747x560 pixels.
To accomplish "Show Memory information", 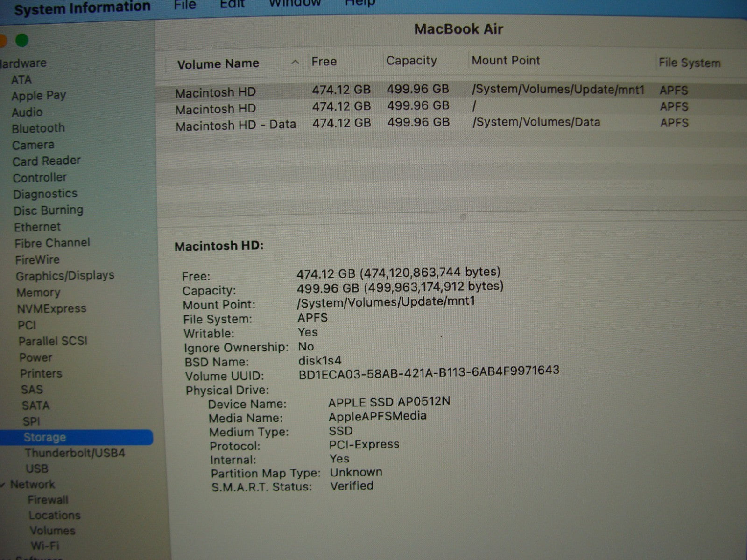I will [38, 293].
